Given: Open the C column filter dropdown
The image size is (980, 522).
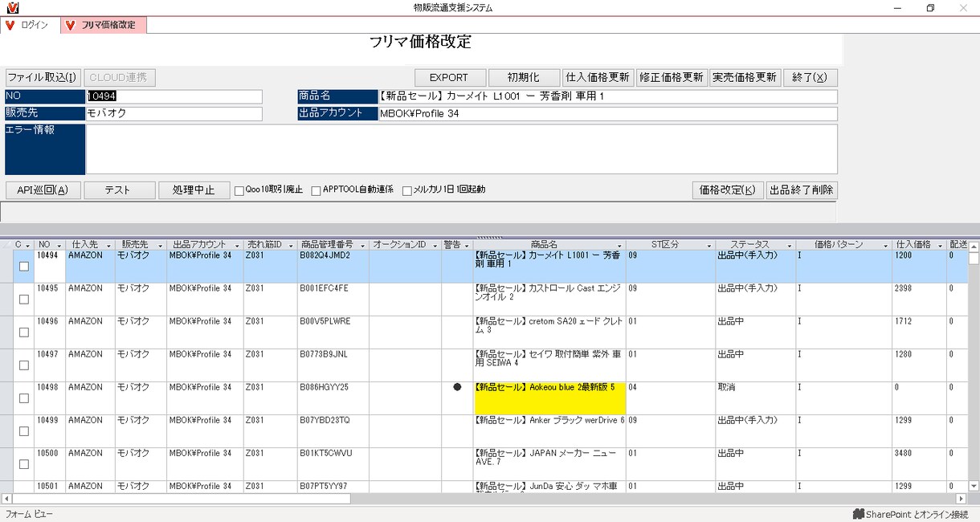Looking at the screenshot, I should click(28, 245).
